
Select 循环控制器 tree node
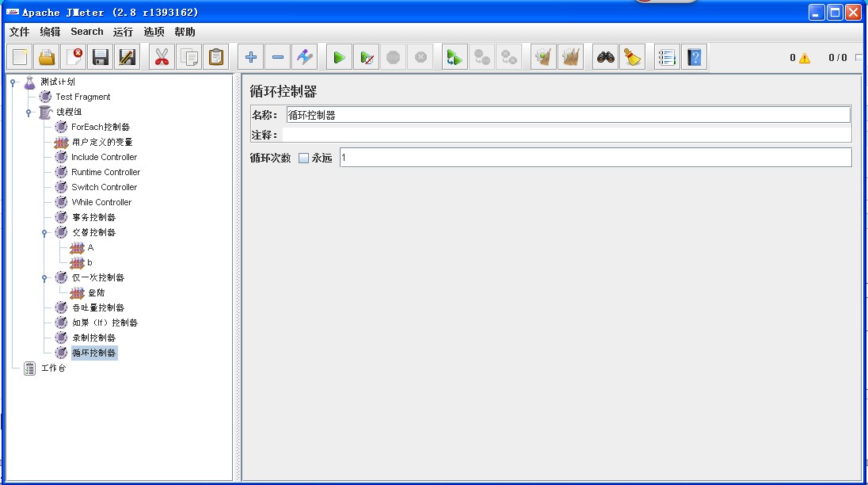[93, 353]
